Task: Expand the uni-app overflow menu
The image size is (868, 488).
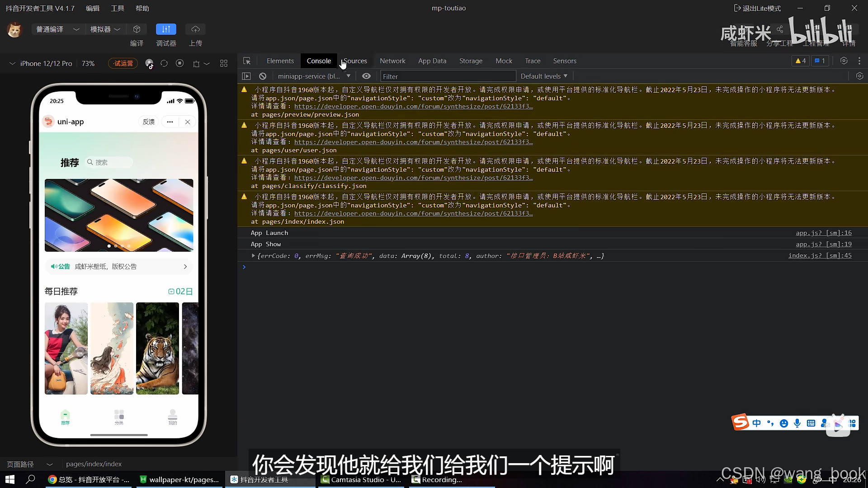Action: 170,122
